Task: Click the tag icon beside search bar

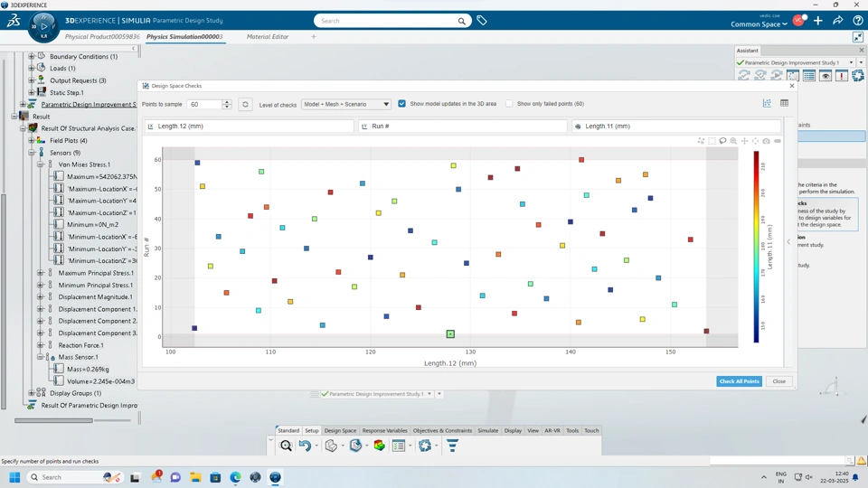Action: click(x=482, y=21)
